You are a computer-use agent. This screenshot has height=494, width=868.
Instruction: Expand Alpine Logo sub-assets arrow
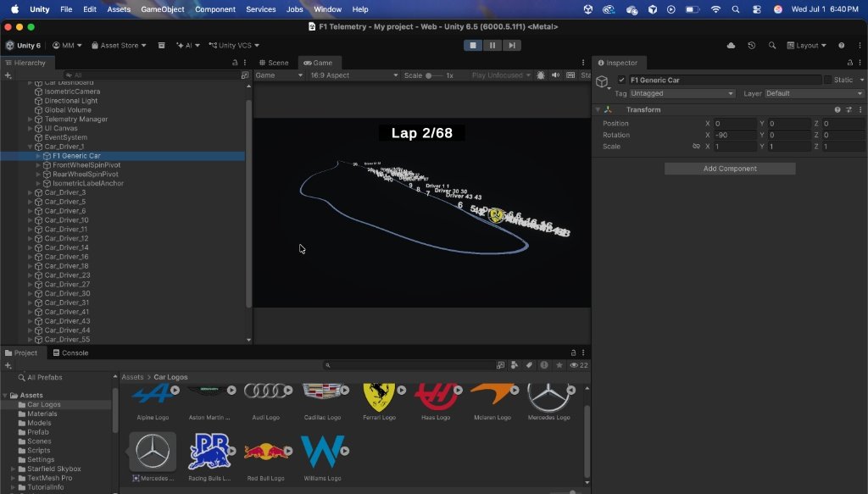175,391
